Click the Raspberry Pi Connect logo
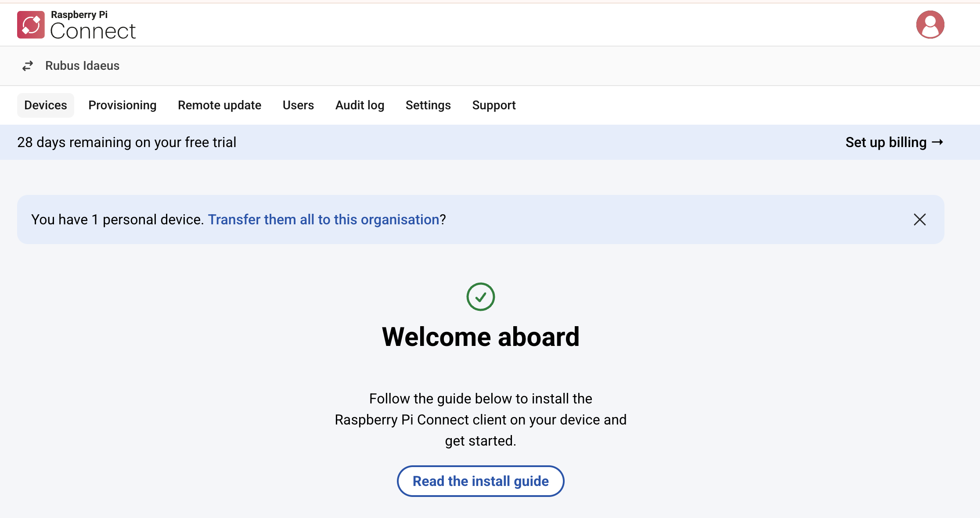980x518 pixels. point(76,24)
